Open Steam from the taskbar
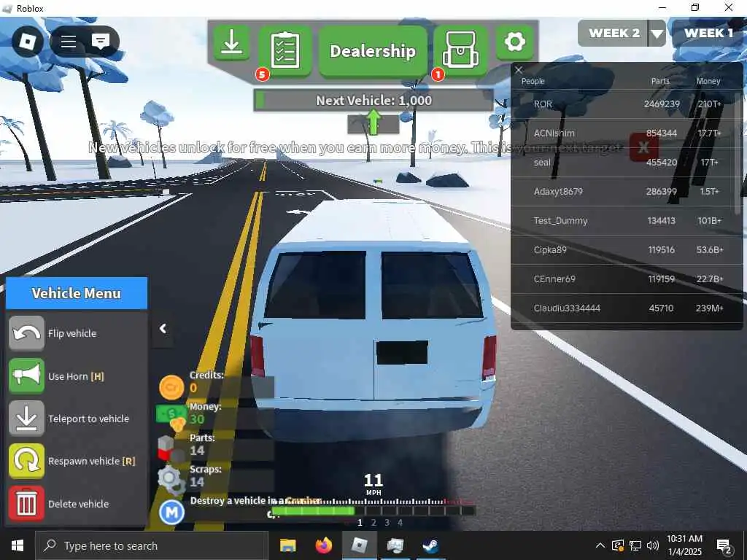 430,545
